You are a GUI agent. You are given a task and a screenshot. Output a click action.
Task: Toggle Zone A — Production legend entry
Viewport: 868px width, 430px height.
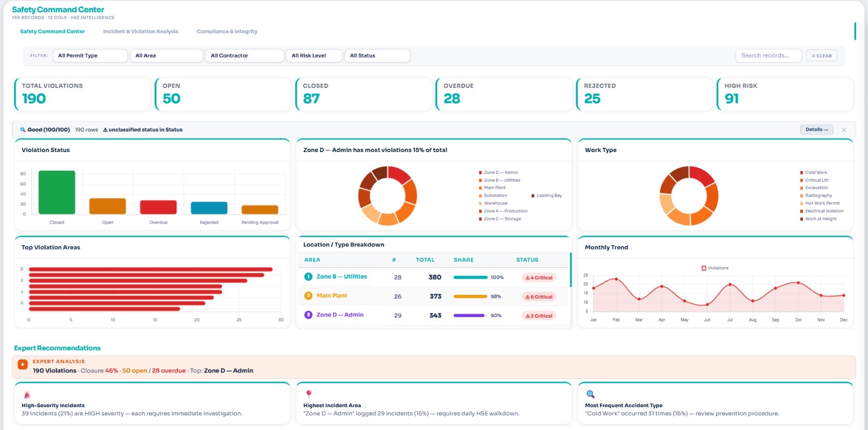503,211
